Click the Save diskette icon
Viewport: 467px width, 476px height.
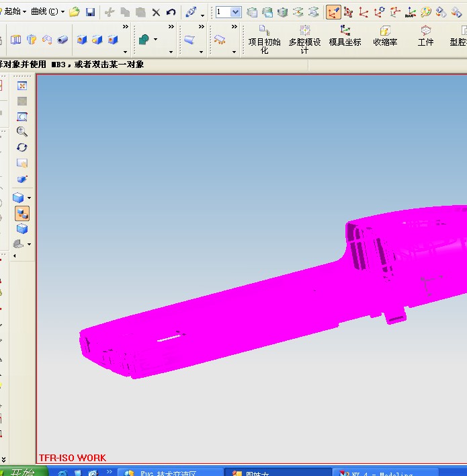(x=90, y=12)
